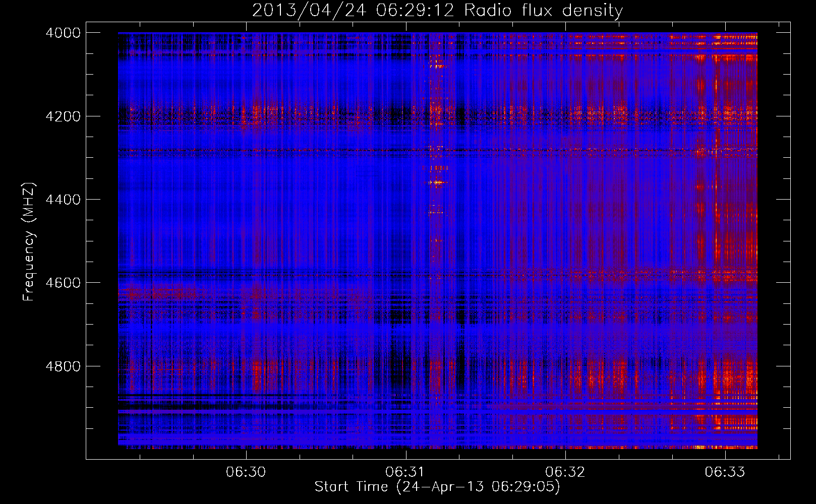Image resolution: width=816 pixels, height=504 pixels.
Task: Click the 06:31 time axis label
Action: [405, 472]
